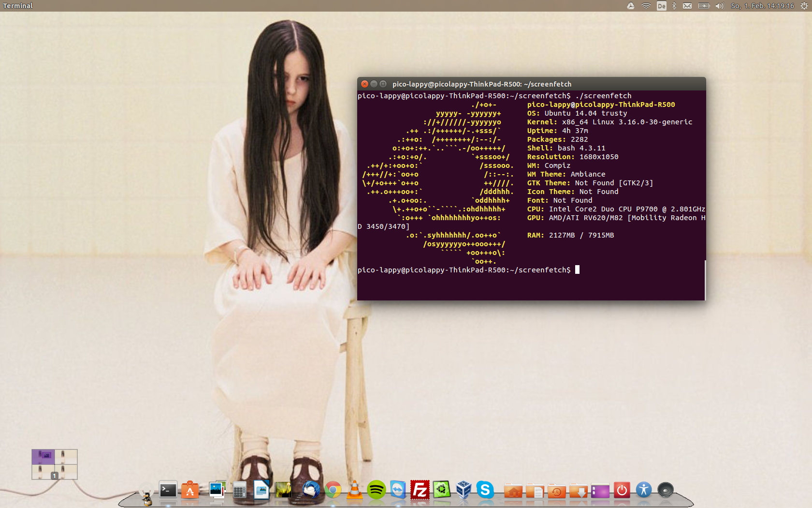Open the FileZilla dock icon
Viewport: 812px width, 508px height.
pyautogui.click(x=420, y=490)
